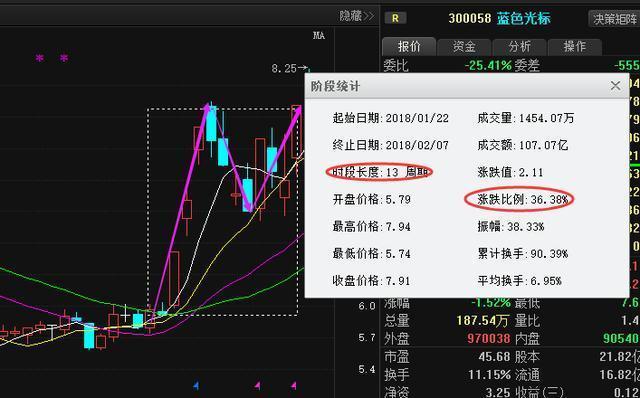Open the 决策矩阵 button
The width and height of the screenshot is (640, 398).
coord(615,19)
